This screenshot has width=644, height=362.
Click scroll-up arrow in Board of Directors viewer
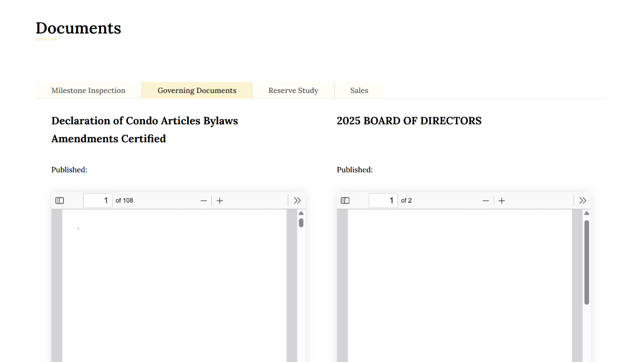click(x=587, y=213)
